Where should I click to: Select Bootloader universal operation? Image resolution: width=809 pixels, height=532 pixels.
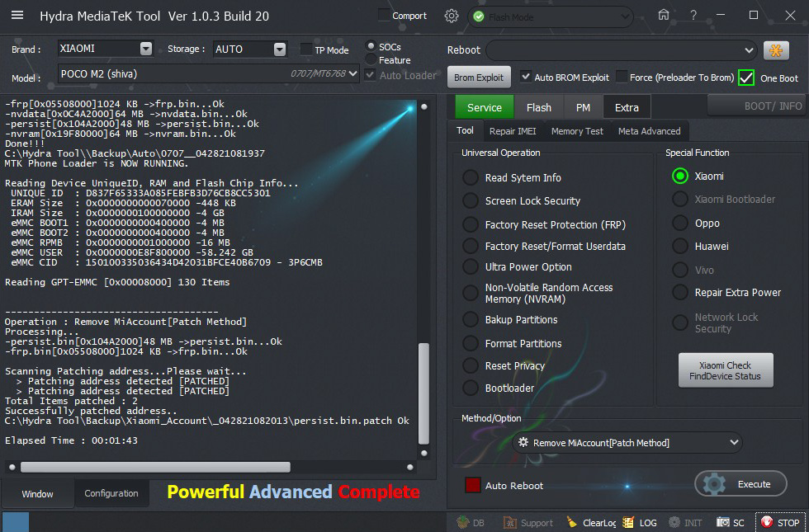pyautogui.click(x=470, y=388)
